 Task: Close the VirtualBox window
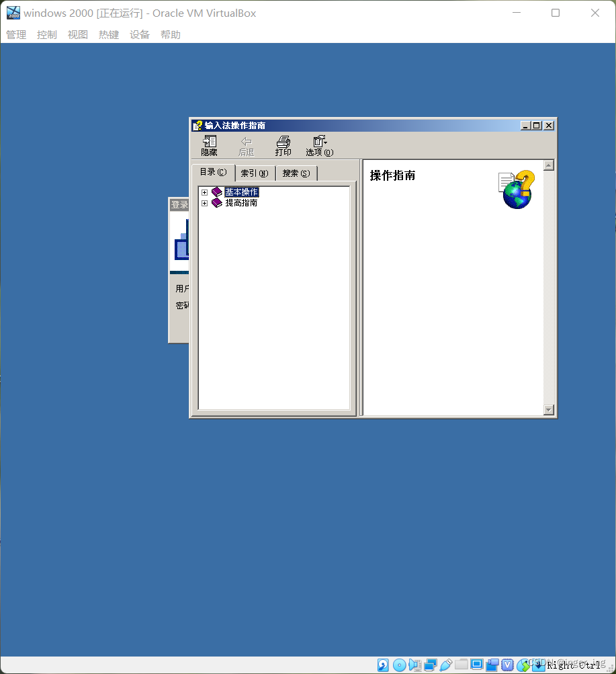coord(595,13)
